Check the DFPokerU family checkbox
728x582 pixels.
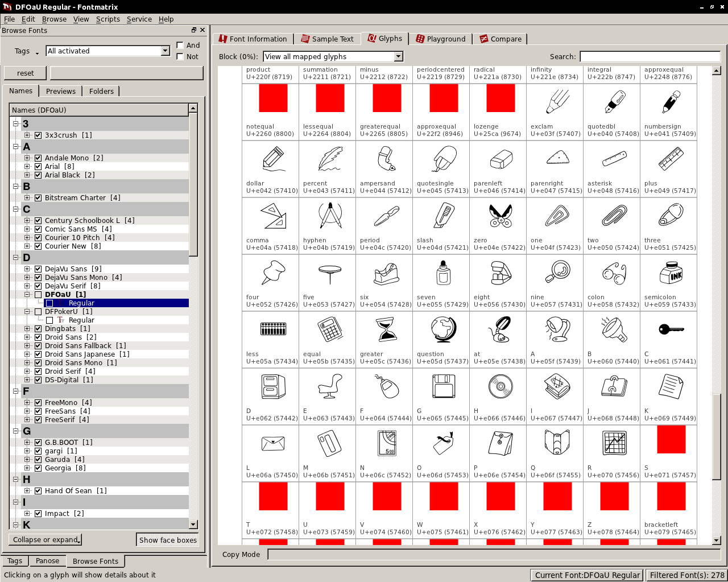[38, 312]
